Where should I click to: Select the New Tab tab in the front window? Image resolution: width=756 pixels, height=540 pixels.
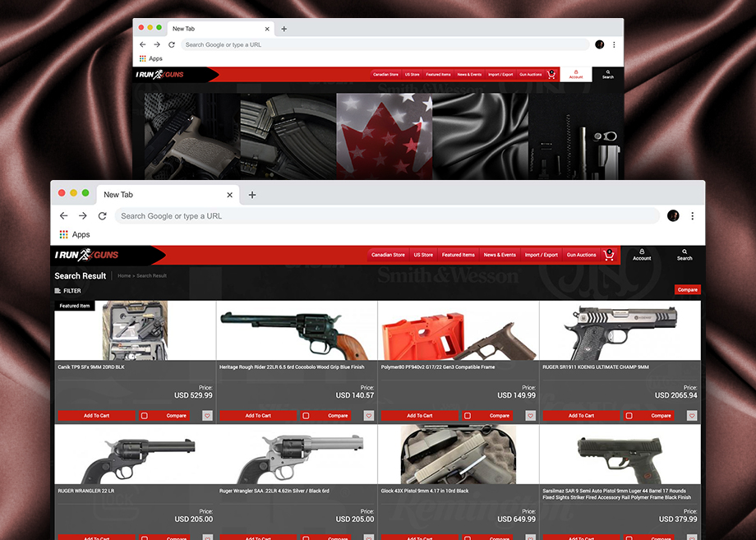coord(168,195)
